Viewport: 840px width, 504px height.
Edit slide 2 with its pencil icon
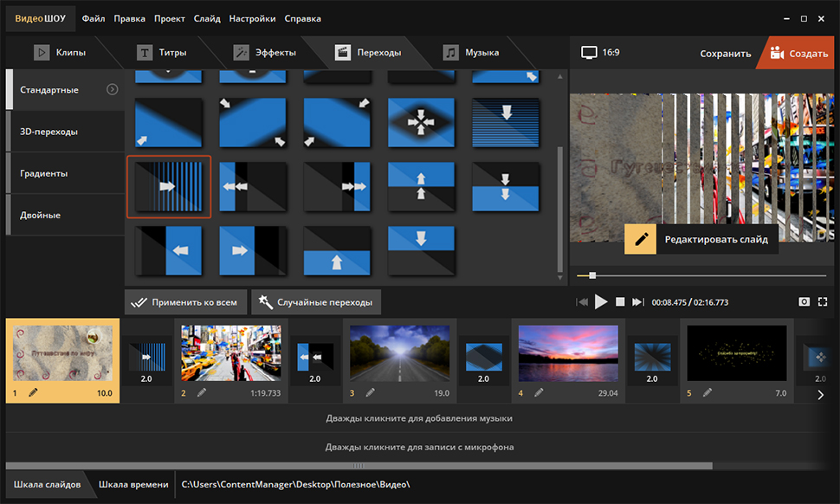pos(202,392)
